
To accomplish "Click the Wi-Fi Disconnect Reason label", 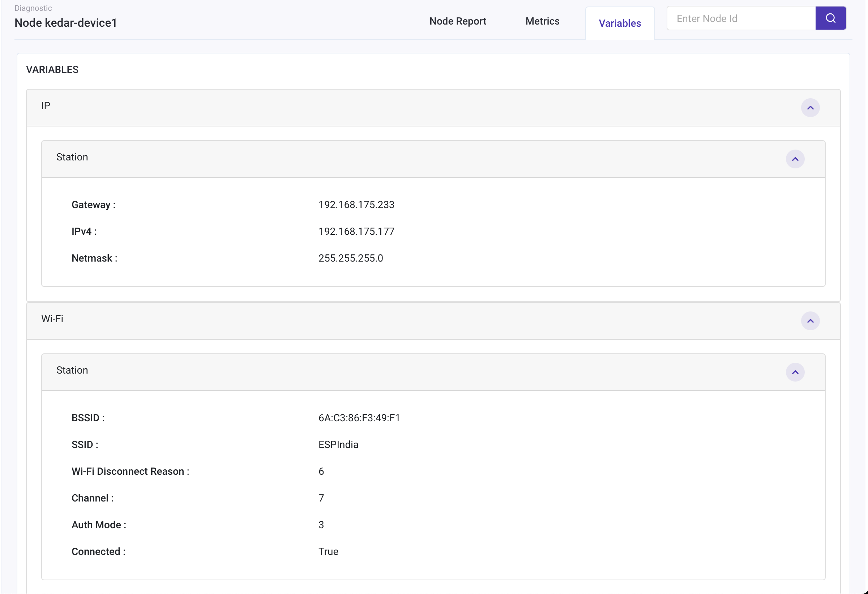I will click(x=130, y=472).
